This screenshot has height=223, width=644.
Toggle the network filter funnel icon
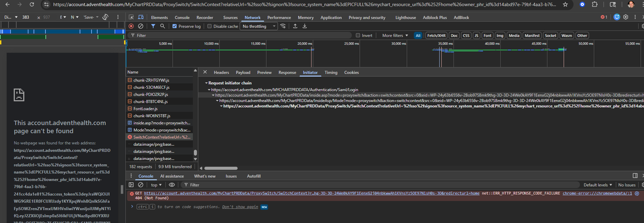tap(152, 26)
